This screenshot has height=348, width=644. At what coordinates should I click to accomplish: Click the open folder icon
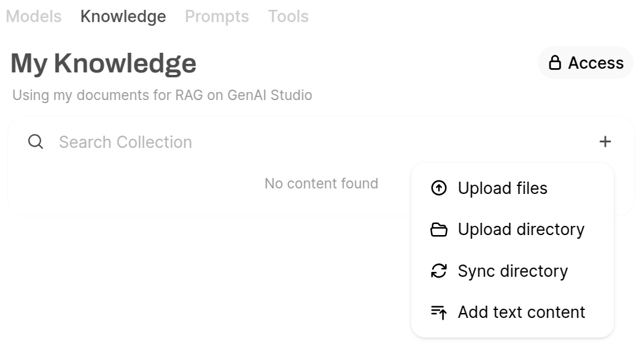pyautogui.click(x=438, y=230)
